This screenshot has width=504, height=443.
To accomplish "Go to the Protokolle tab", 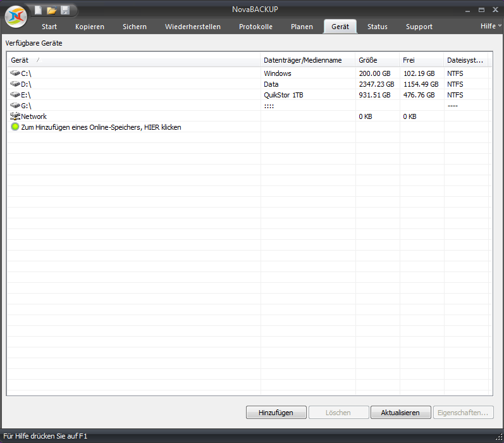I will tap(255, 27).
